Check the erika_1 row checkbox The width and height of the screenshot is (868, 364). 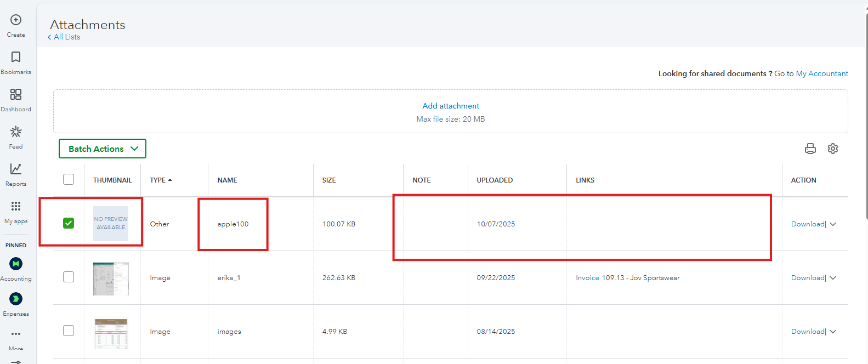tap(69, 277)
